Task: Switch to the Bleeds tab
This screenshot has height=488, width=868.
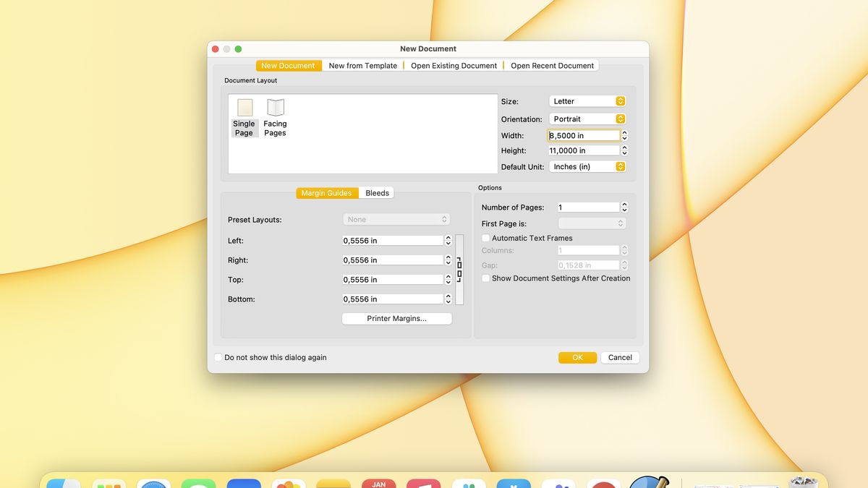Action: coord(377,193)
